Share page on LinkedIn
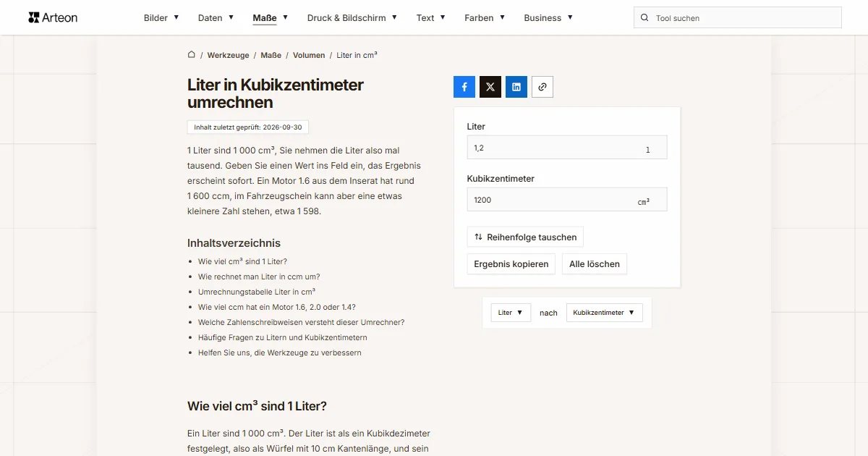The height and width of the screenshot is (456, 868). [x=516, y=87]
